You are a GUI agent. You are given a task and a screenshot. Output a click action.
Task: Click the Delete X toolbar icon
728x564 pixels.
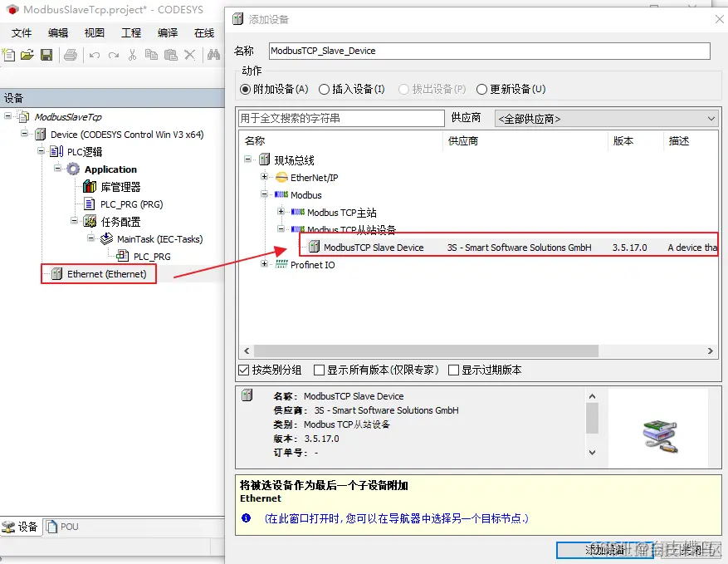(x=189, y=55)
